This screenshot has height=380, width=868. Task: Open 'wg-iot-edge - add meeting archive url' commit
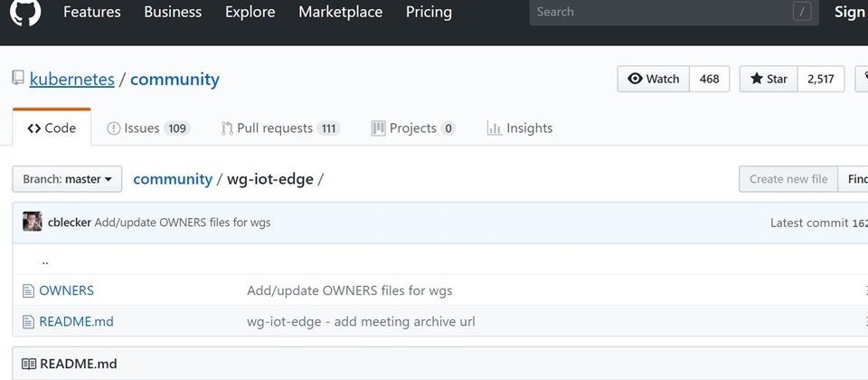click(x=361, y=321)
